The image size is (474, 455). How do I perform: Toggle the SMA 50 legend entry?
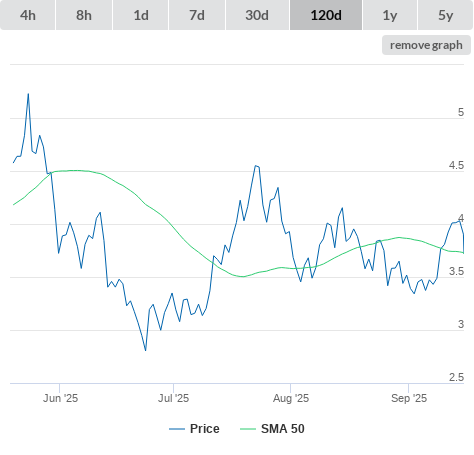[x=283, y=429]
